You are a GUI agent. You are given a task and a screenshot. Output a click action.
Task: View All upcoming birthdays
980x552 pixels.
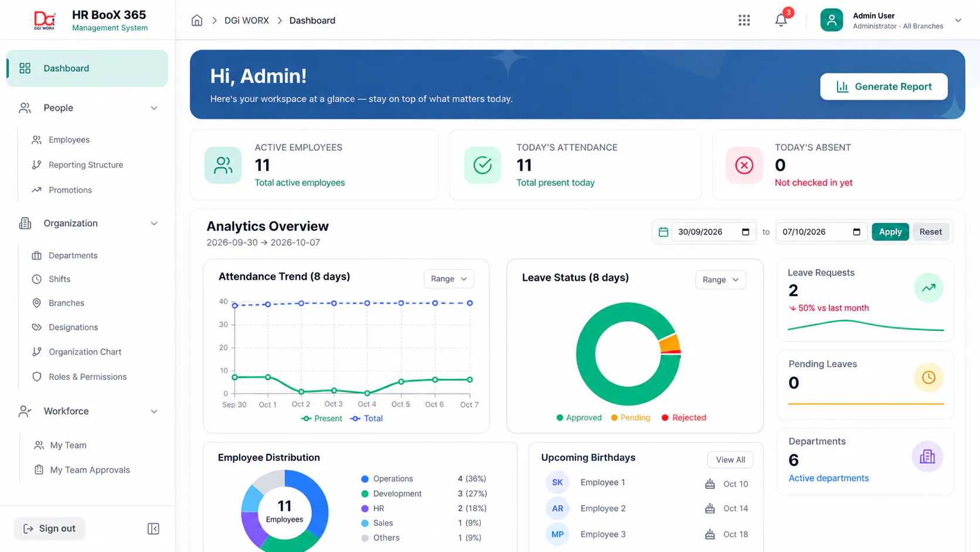click(730, 460)
